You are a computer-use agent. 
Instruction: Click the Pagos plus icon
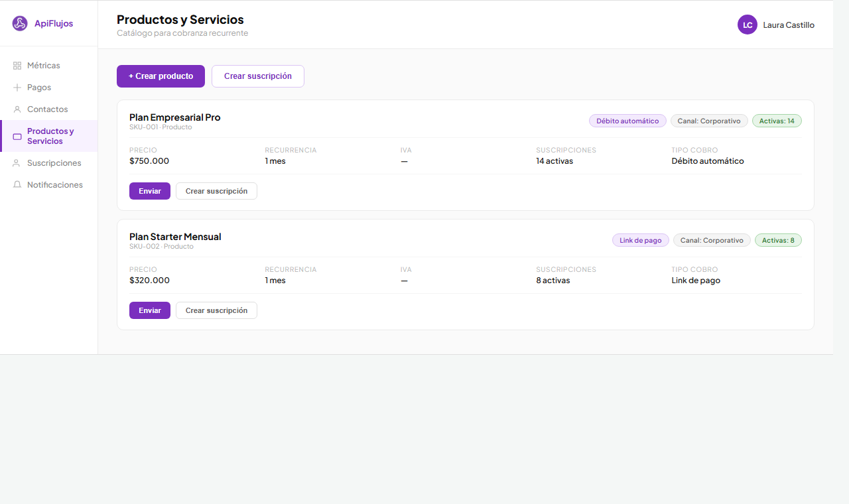(x=17, y=88)
